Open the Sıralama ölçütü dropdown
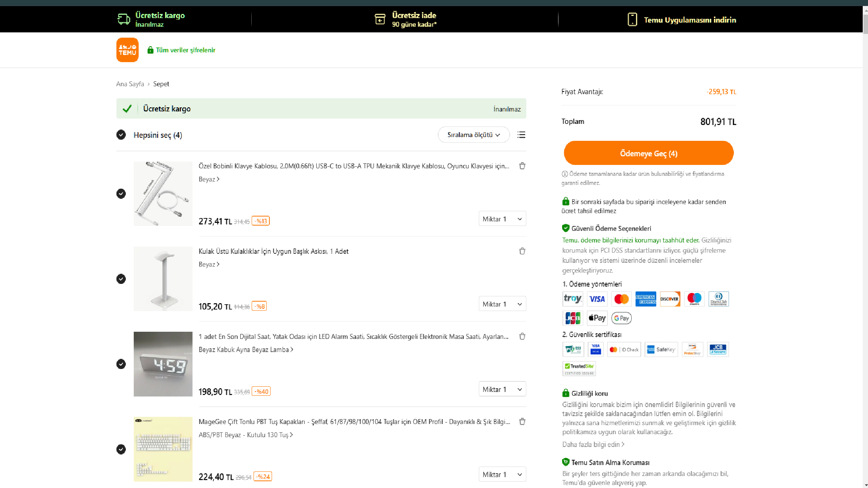 [x=474, y=135]
